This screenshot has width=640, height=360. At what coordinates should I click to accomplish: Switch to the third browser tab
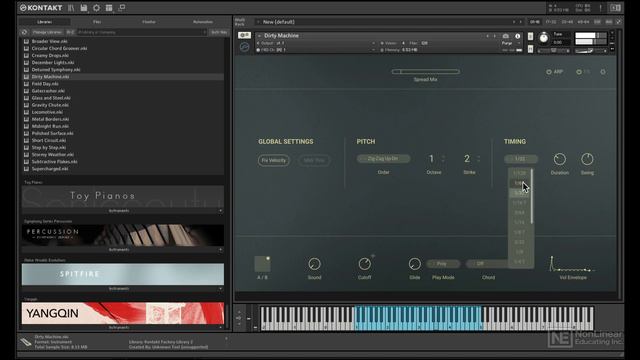tap(149, 22)
